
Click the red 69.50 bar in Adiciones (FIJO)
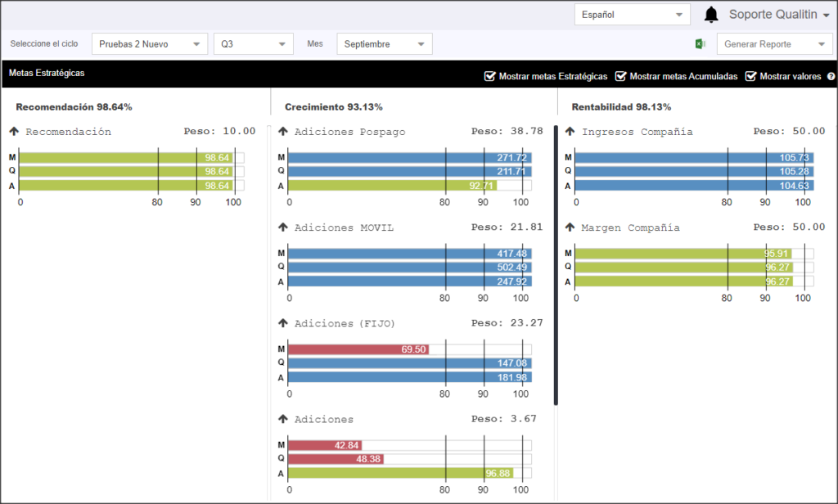coord(358,349)
